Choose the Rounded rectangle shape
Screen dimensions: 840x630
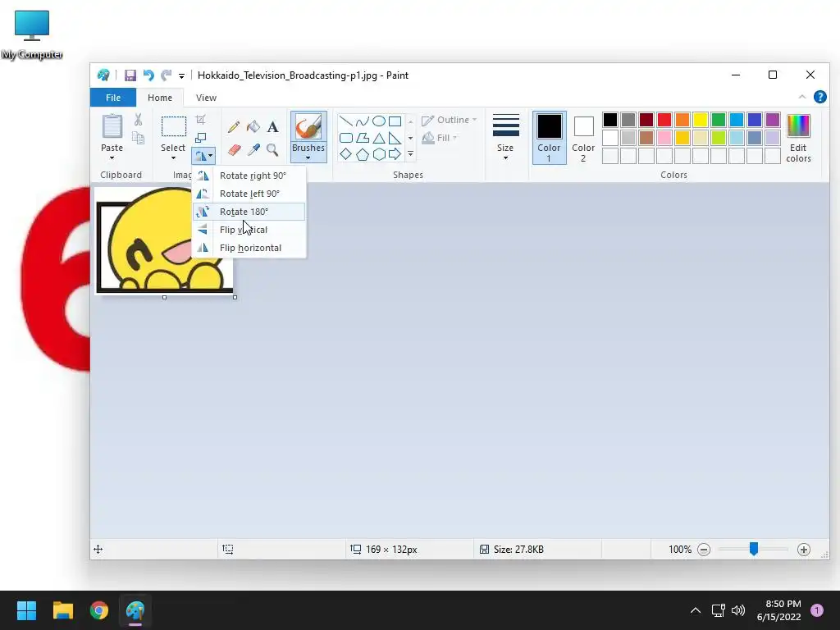point(346,138)
